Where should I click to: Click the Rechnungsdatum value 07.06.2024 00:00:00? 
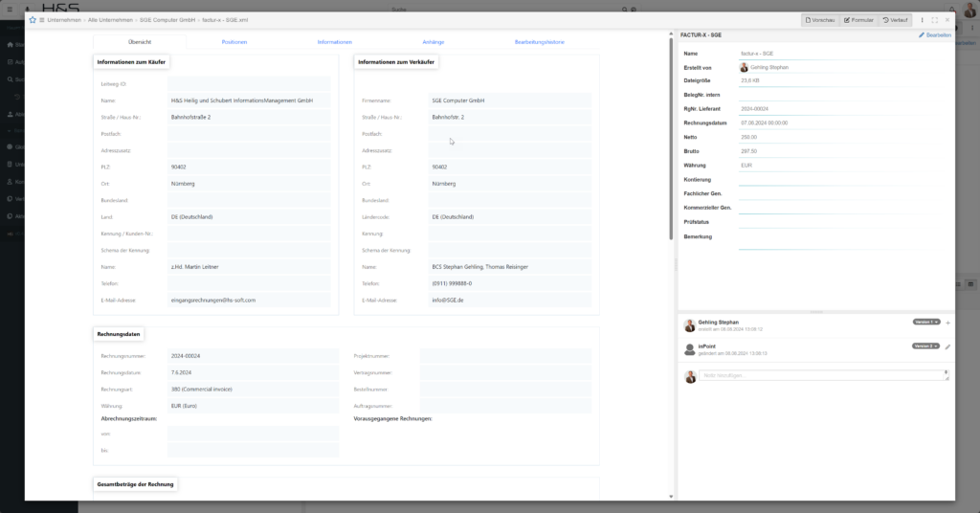(x=764, y=123)
